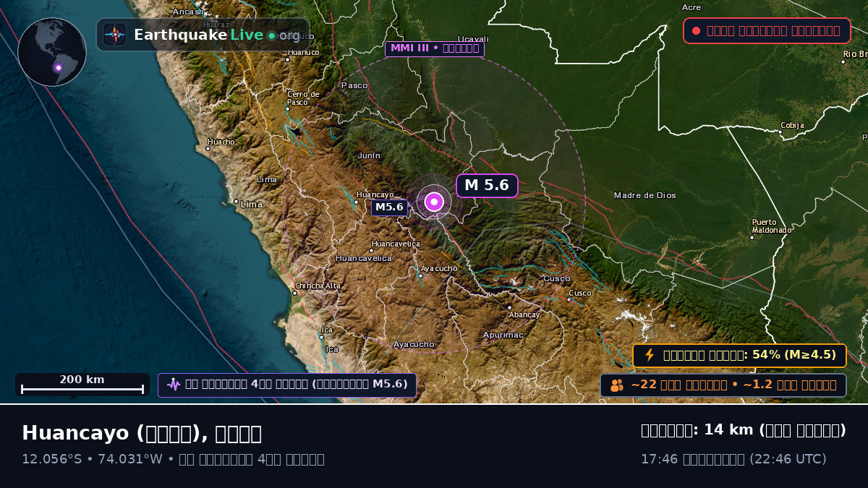
Task: Select the Chincha Alta city dot
Action: (x=294, y=293)
